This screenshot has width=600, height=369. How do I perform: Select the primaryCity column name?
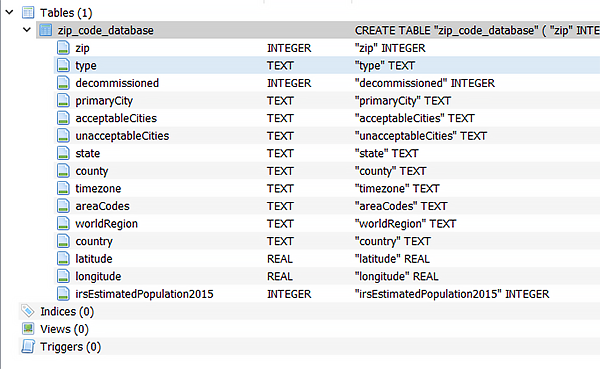pos(104,101)
